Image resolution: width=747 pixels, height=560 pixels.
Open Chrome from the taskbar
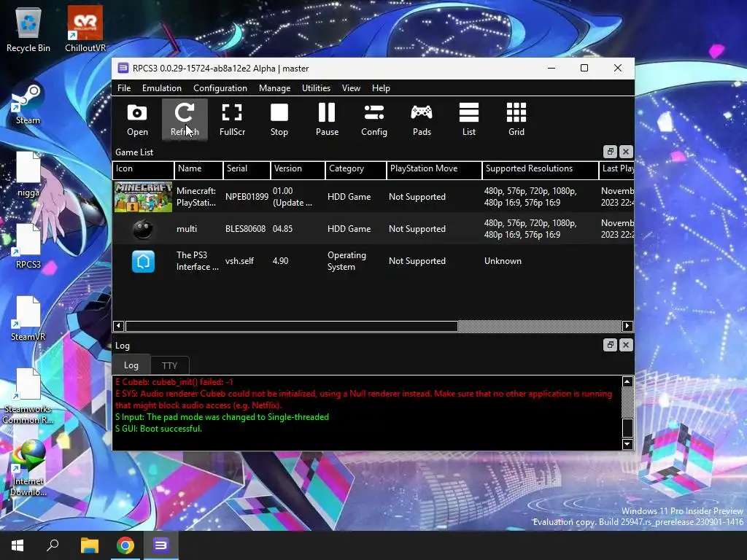tap(125, 545)
